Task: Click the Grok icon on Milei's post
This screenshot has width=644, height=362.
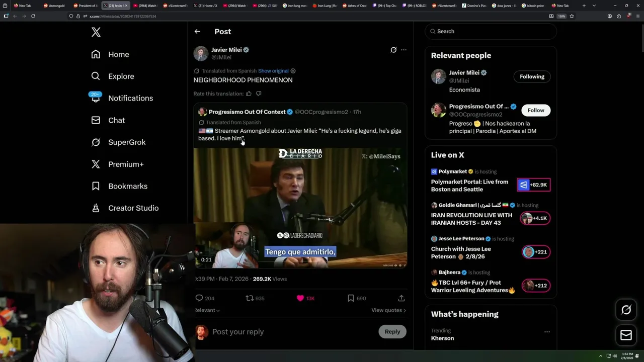Action: [x=393, y=50]
